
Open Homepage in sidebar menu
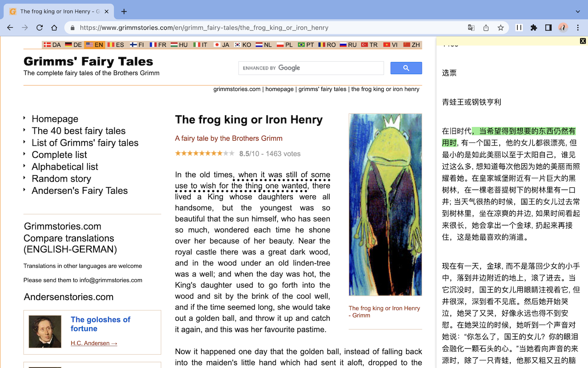click(x=55, y=119)
